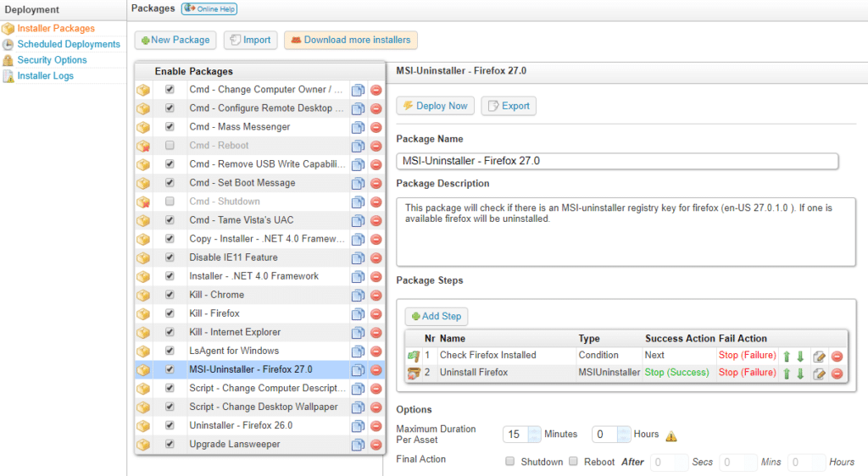868x476 pixels.
Task: Copy Cmd - Configure Remote Desktop package
Action: (x=359, y=109)
